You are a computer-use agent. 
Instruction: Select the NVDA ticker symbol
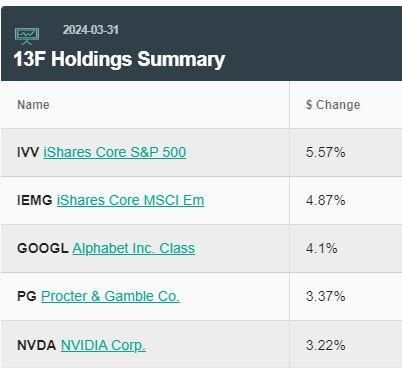point(36,345)
